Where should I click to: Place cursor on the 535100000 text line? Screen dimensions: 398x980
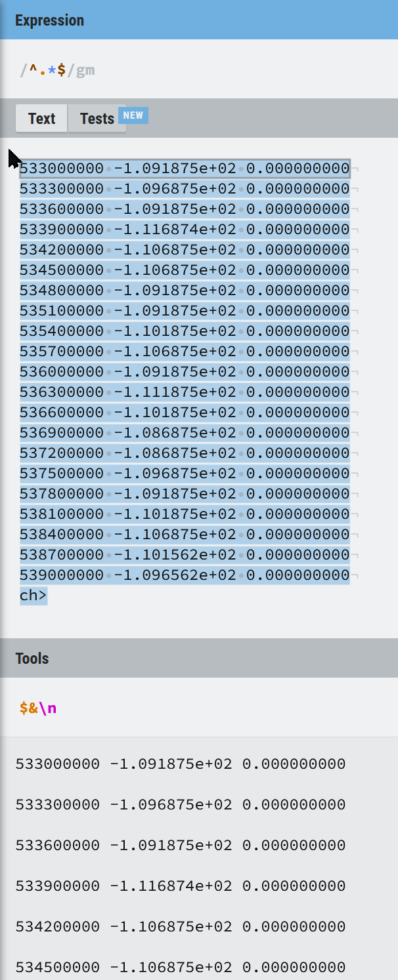point(185,311)
